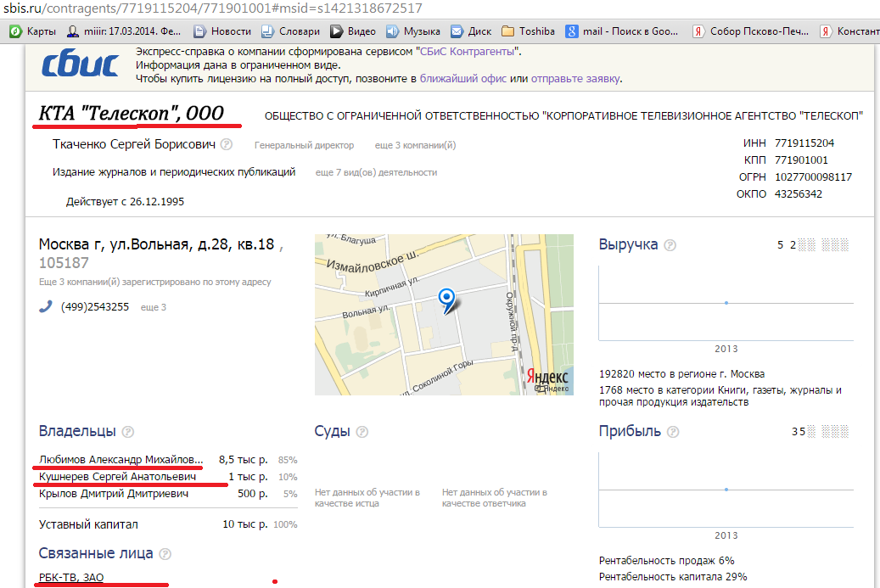Show more phone numbers via 'еще 3'
880x588 pixels.
click(x=153, y=307)
